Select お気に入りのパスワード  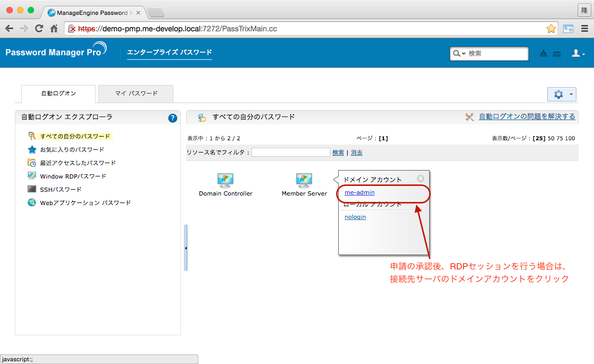(72, 149)
